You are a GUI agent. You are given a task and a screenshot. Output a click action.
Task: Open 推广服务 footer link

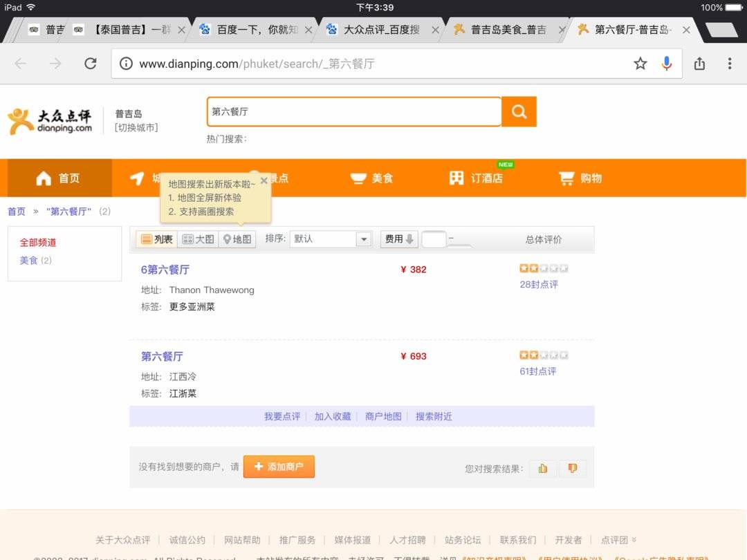point(297,540)
